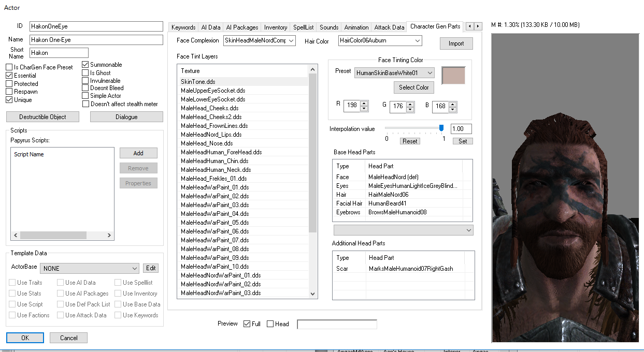Select the HumanBeard41 facial hair row
This screenshot has width=644, height=352.
point(403,203)
